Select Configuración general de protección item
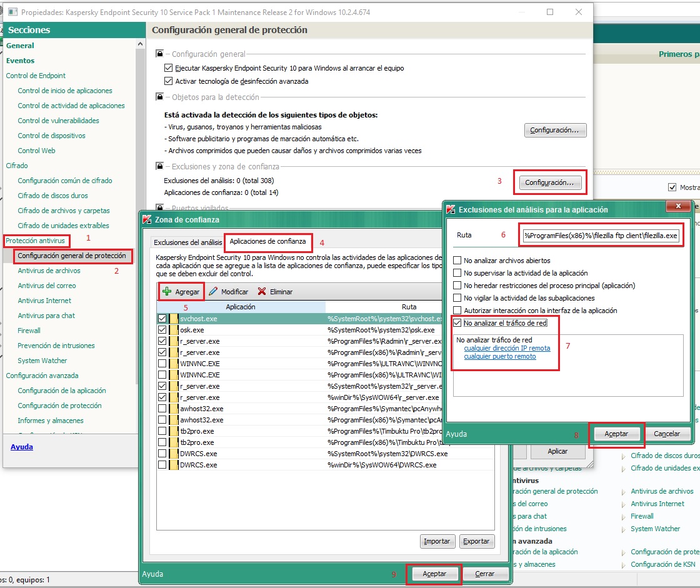Screen dimensions: 700x588 (x=72, y=256)
